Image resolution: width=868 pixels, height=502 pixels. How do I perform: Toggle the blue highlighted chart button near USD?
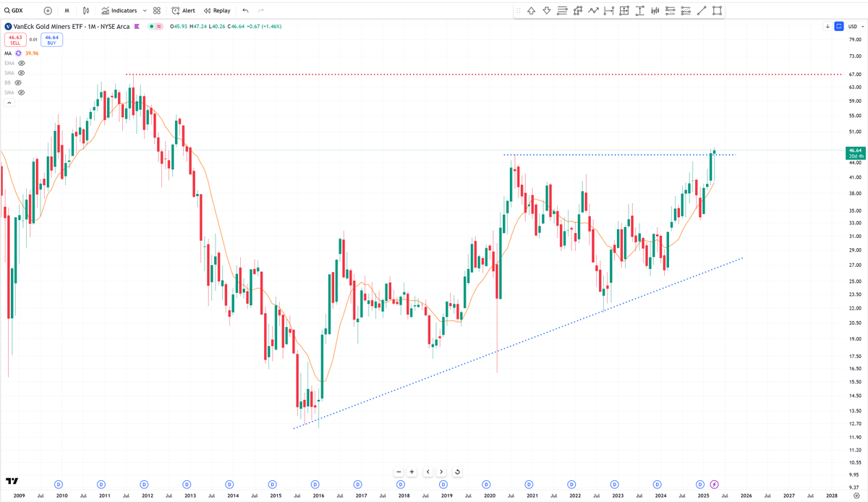tap(839, 26)
